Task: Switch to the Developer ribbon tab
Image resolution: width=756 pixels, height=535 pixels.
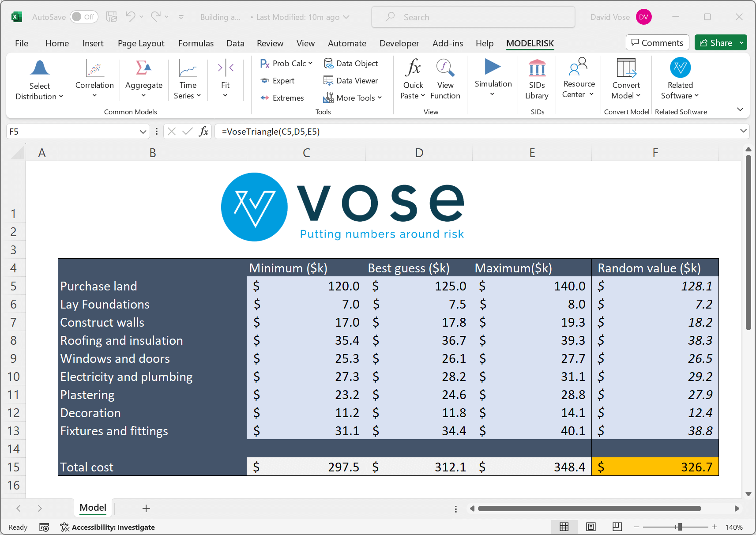Action: [399, 43]
